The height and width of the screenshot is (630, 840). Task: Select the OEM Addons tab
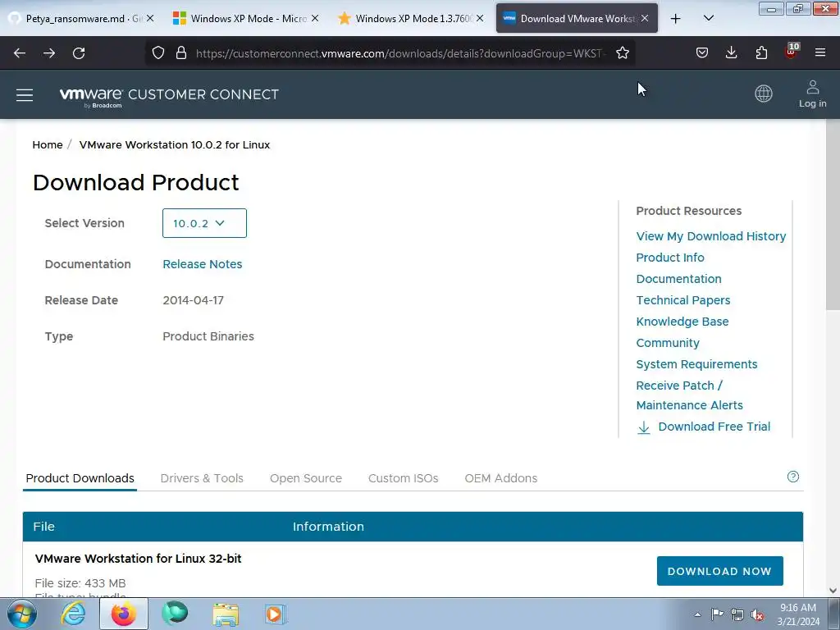(501, 478)
